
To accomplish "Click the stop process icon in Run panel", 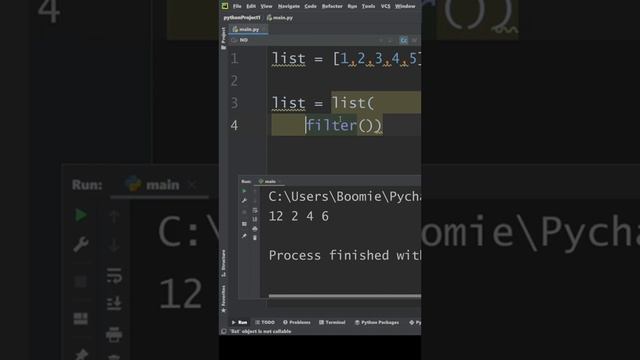I will tap(244, 212).
